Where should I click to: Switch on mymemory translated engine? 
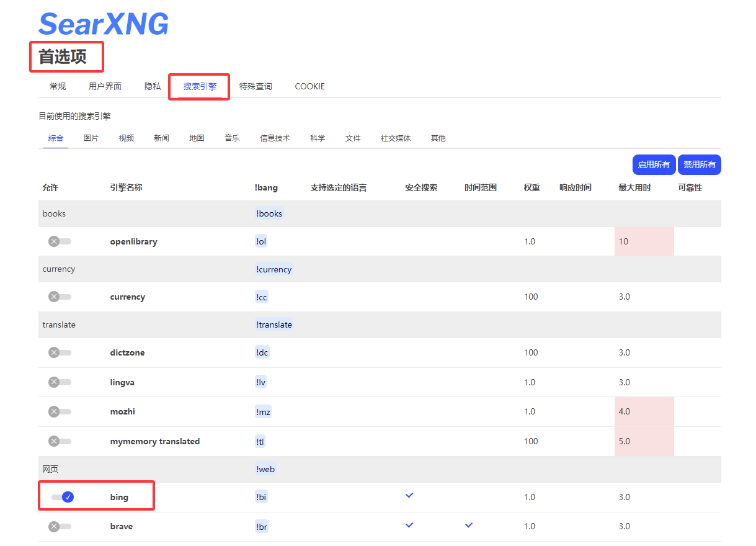pos(60,441)
